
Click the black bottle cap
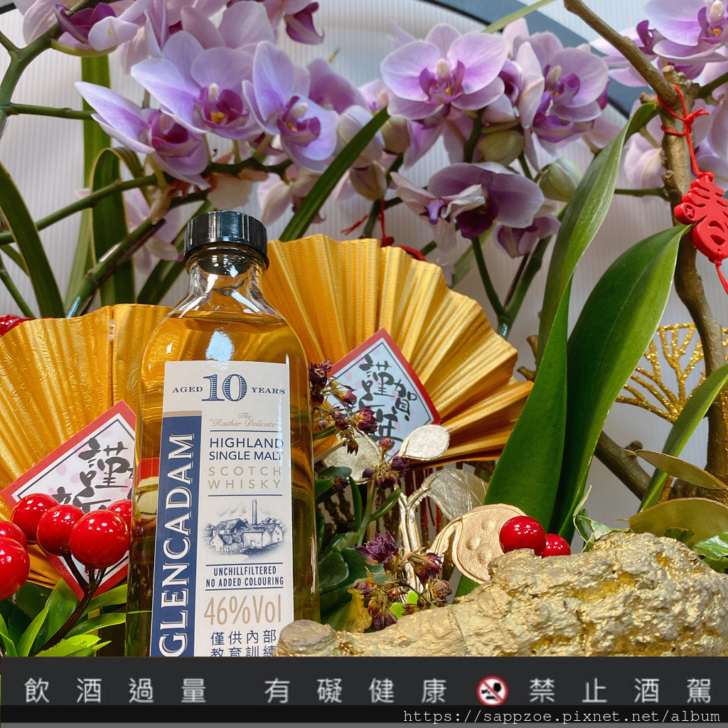(x=226, y=236)
